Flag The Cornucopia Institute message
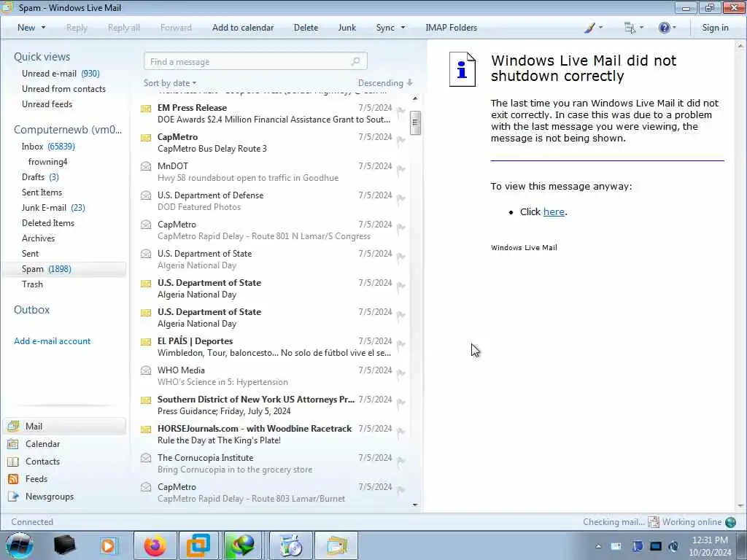Image resolution: width=747 pixels, height=560 pixels. (401, 461)
